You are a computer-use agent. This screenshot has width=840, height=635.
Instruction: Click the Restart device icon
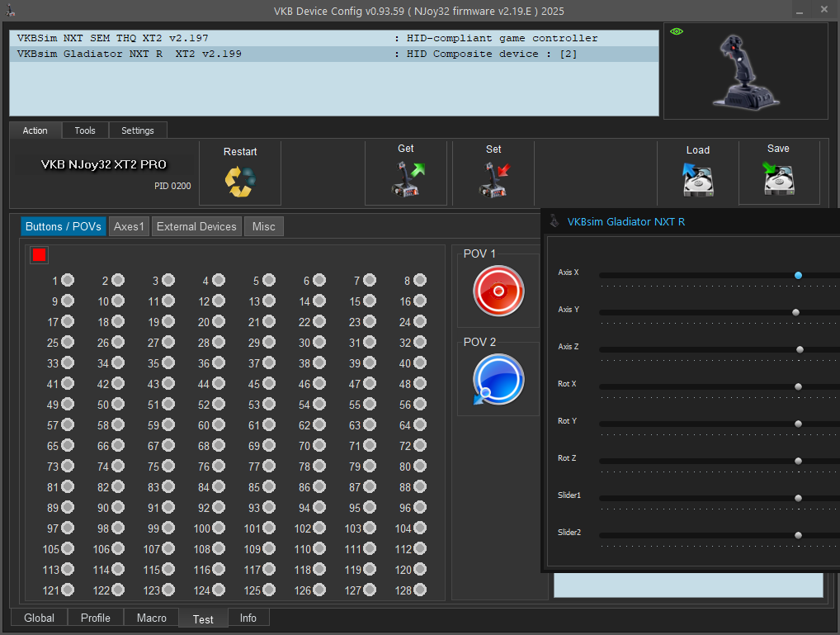pyautogui.click(x=240, y=182)
